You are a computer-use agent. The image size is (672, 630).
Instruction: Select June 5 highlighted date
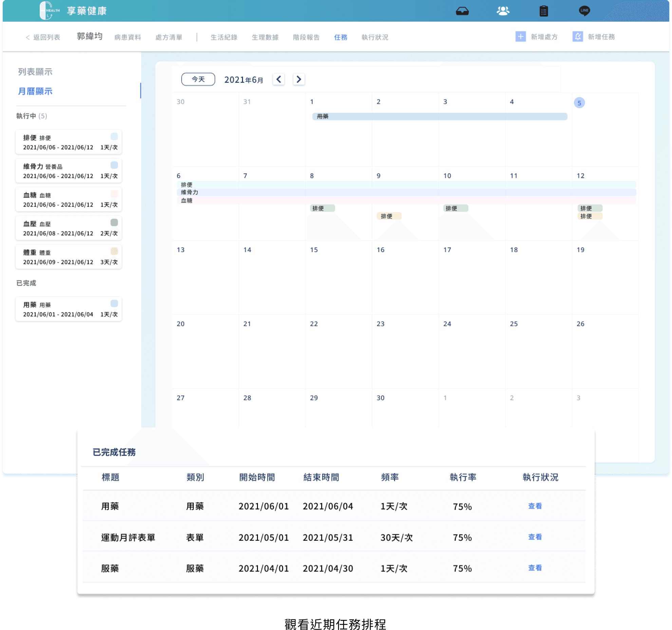(579, 103)
